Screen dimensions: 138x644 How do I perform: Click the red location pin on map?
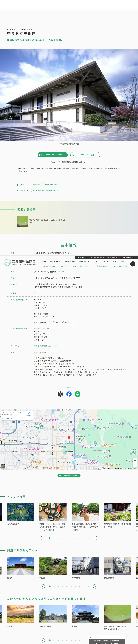69,437
